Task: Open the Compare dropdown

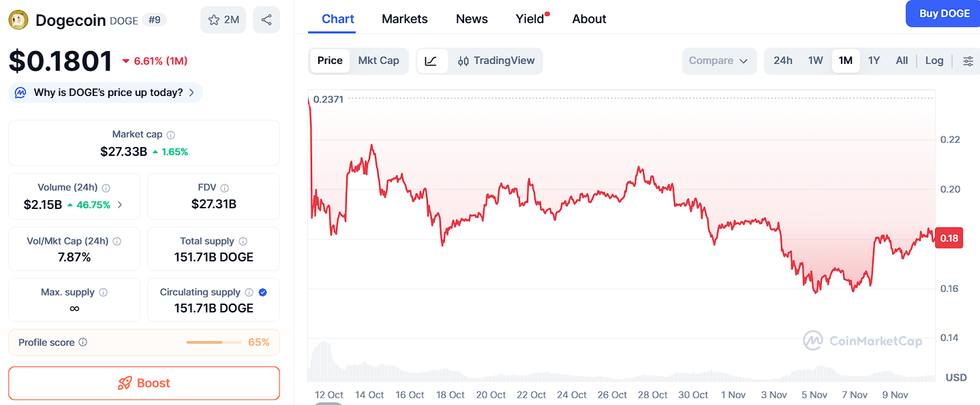Action: (x=719, y=61)
